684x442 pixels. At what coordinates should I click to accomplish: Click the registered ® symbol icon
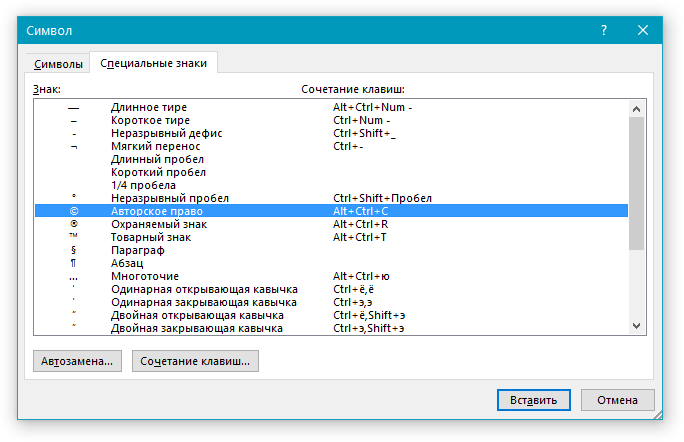(x=74, y=224)
